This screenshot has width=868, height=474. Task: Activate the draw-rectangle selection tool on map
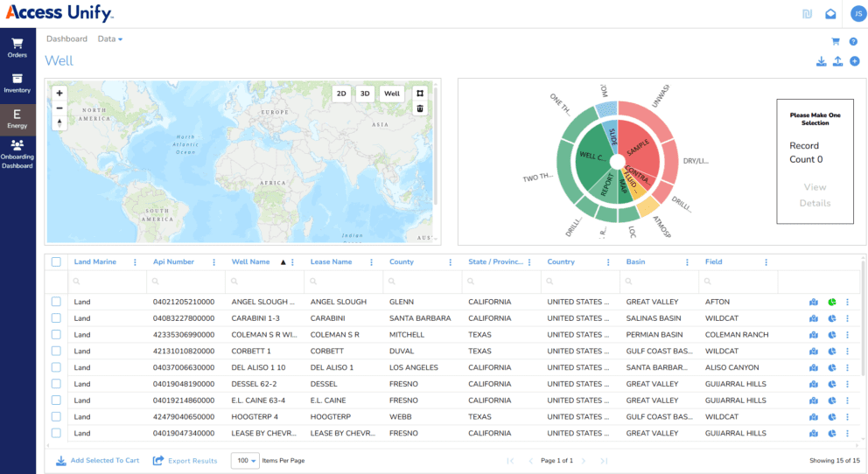420,93
